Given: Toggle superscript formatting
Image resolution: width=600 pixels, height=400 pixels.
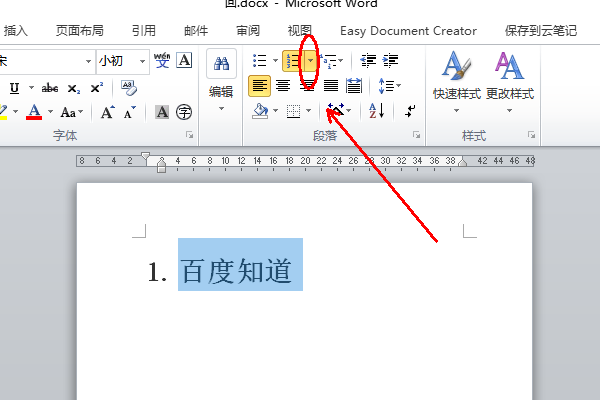Looking at the screenshot, I should tap(96, 88).
